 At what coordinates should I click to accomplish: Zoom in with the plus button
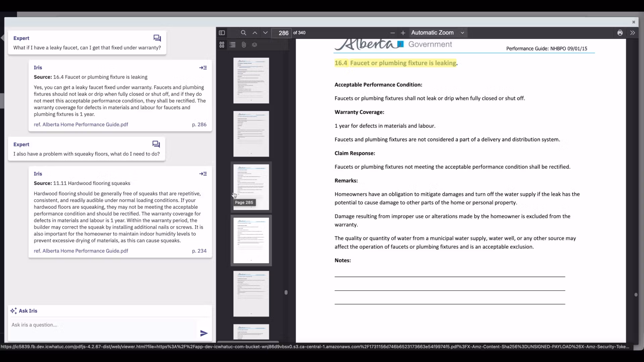click(403, 33)
